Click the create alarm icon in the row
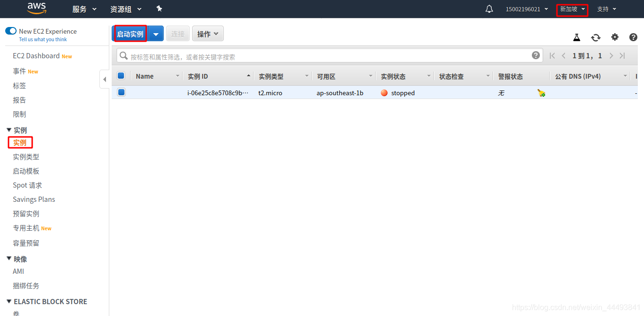This screenshot has height=316, width=644. click(541, 93)
